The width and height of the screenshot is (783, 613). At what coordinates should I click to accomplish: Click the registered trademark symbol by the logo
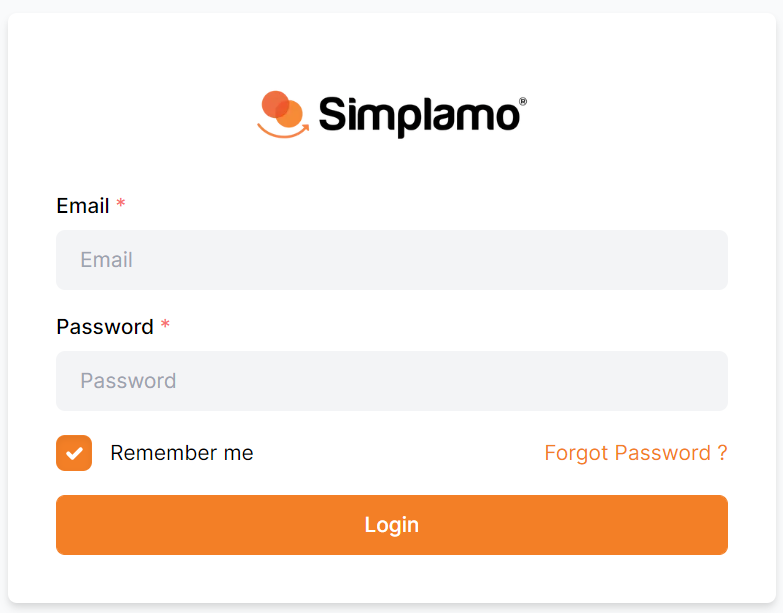(x=523, y=102)
